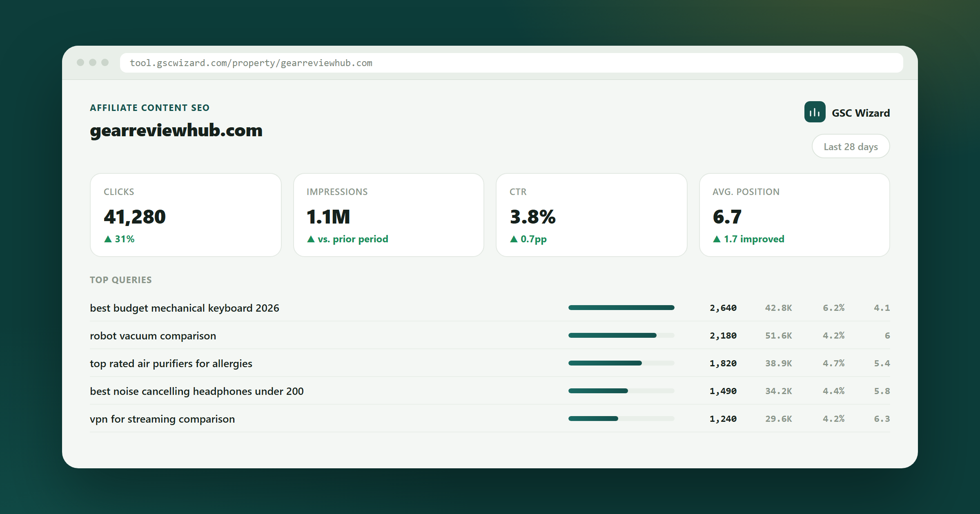Click the 34.2K impressions value
Image resolution: width=980 pixels, height=514 pixels.
[x=779, y=391]
